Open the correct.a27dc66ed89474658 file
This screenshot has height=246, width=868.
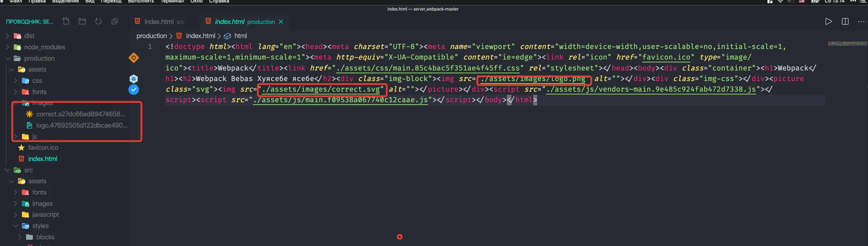click(81, 114)
